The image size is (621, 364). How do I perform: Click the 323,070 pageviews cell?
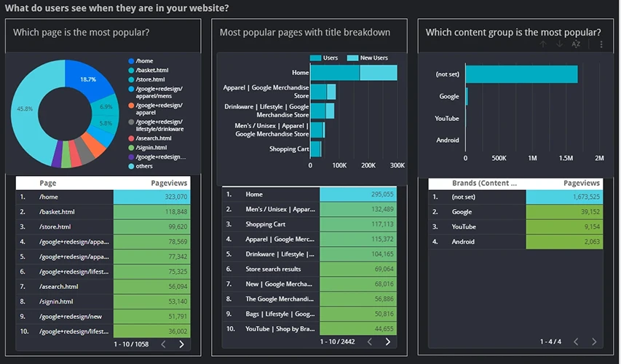pos(152,197)
